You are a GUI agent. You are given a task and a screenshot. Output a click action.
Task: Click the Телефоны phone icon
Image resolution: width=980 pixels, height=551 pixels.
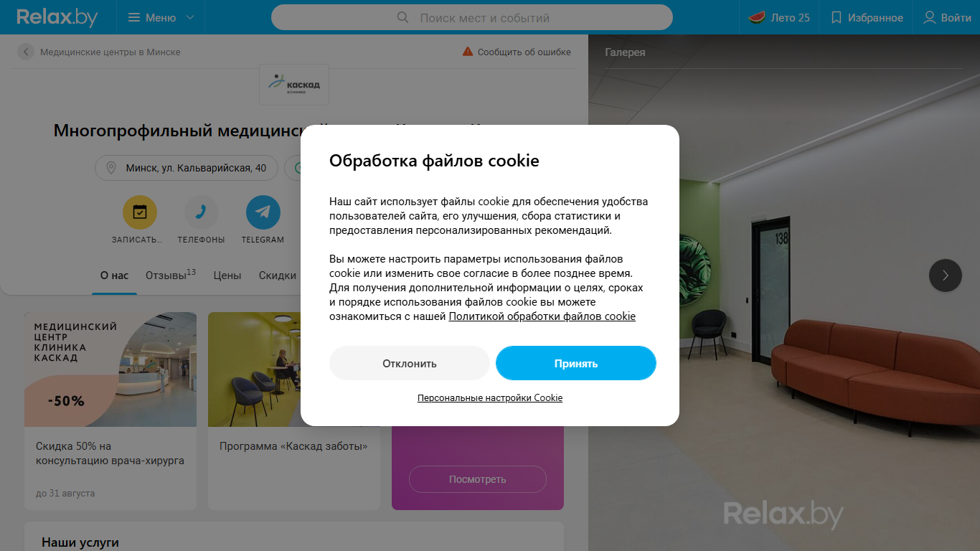coord(201,212)
